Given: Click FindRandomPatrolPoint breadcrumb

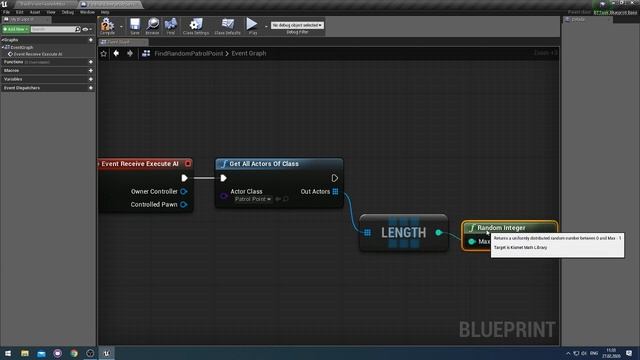Looking at the screenshot, I should tap(189, 53).
